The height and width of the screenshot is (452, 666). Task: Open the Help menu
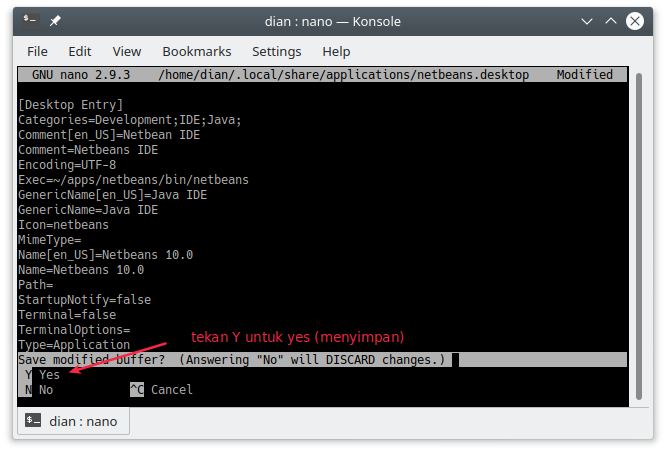coord(336,51)
